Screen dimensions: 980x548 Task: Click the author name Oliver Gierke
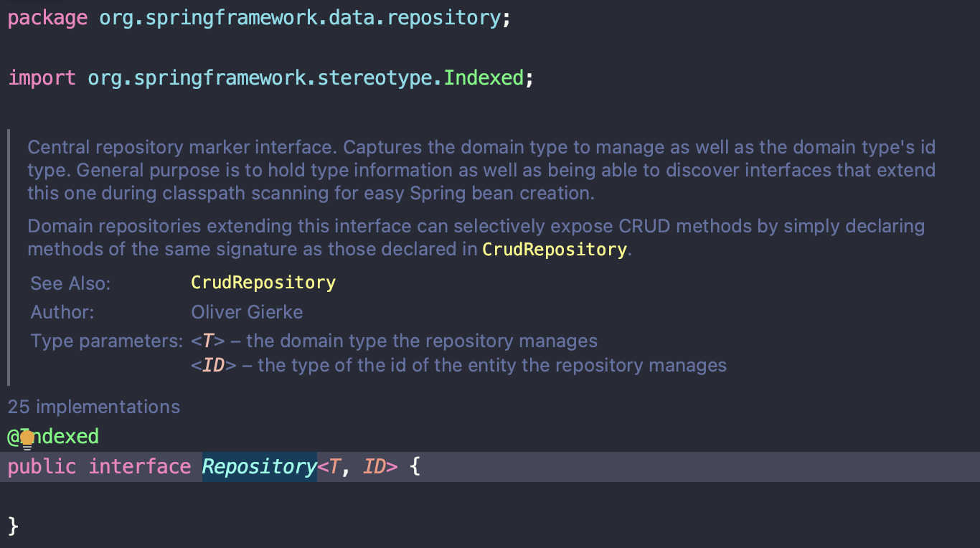click(x=247, y=312)
